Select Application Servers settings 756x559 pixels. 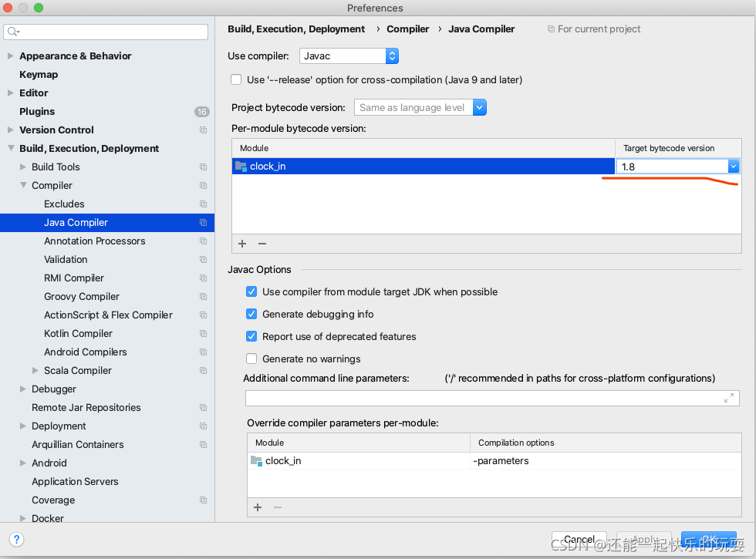click(x=75, y=482)
